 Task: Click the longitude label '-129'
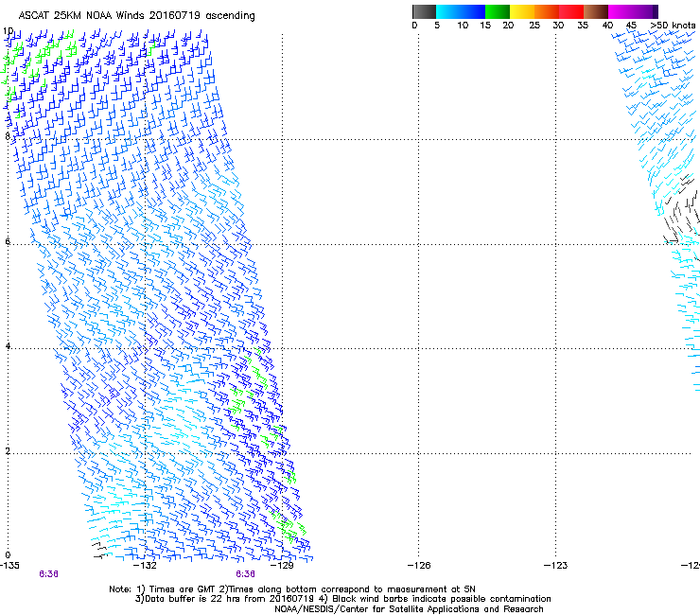point(282,566)
